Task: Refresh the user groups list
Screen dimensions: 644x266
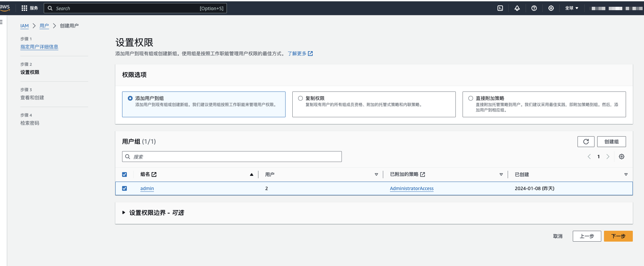Action: [x=586, y=142]
